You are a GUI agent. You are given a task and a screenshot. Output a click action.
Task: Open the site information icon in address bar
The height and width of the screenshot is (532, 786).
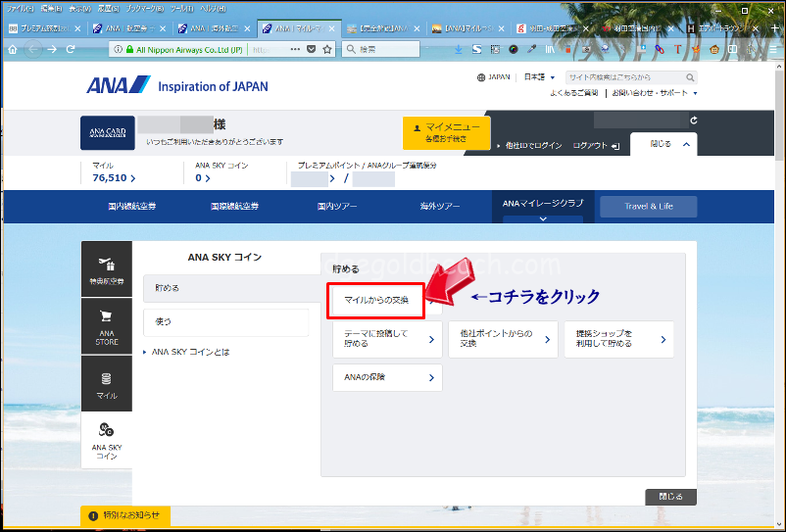118,50
